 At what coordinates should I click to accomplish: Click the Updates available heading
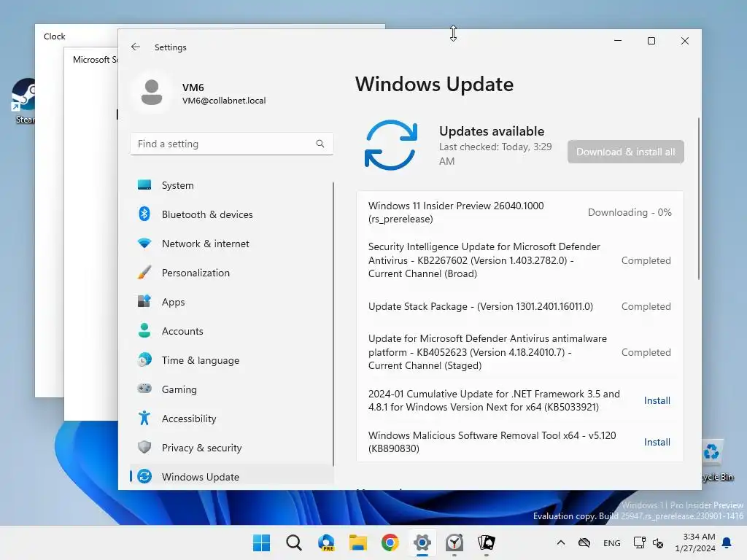(x=492, y=131)
